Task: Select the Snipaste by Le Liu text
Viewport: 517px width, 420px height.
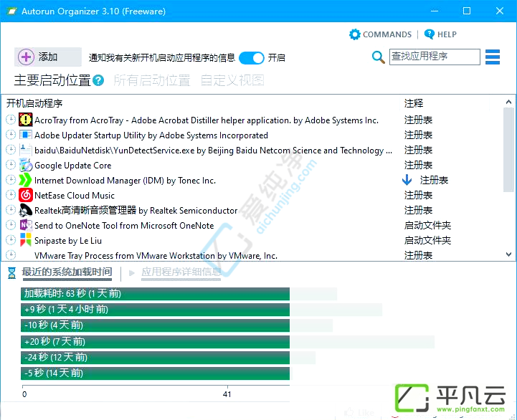Action: pos(68,241)
